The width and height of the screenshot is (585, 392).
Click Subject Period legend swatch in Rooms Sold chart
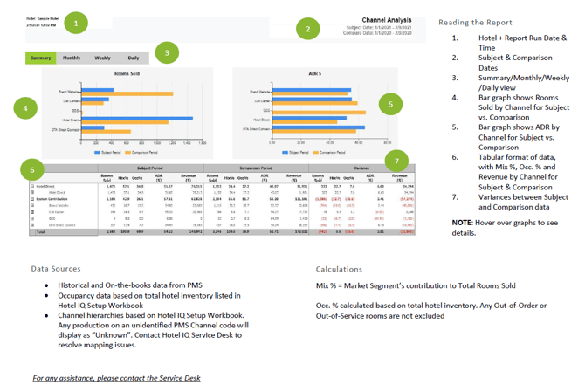96,152
